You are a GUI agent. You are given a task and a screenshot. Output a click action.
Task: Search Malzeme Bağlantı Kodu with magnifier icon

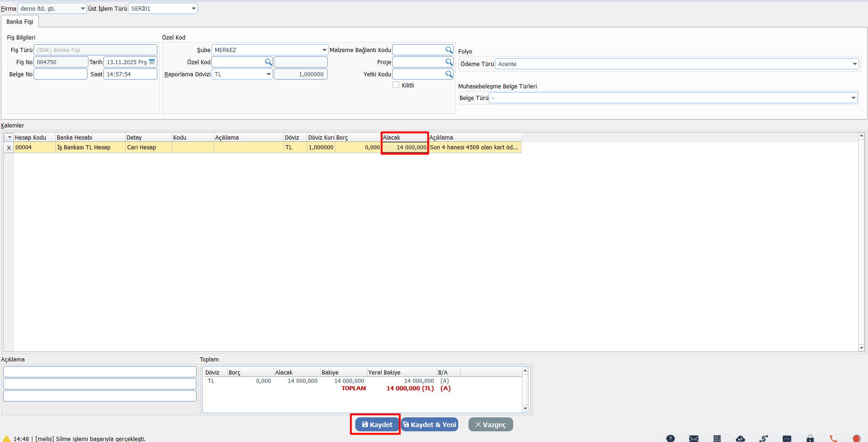(449, 50)
